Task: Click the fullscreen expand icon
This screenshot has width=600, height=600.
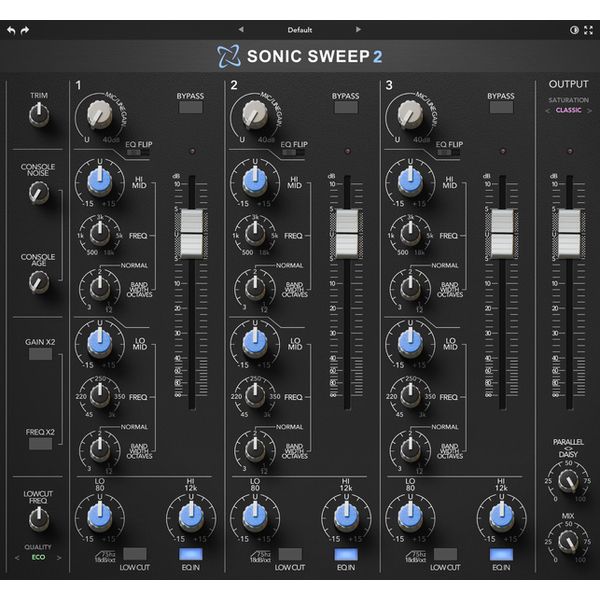Action: click(x=588, y=30)
